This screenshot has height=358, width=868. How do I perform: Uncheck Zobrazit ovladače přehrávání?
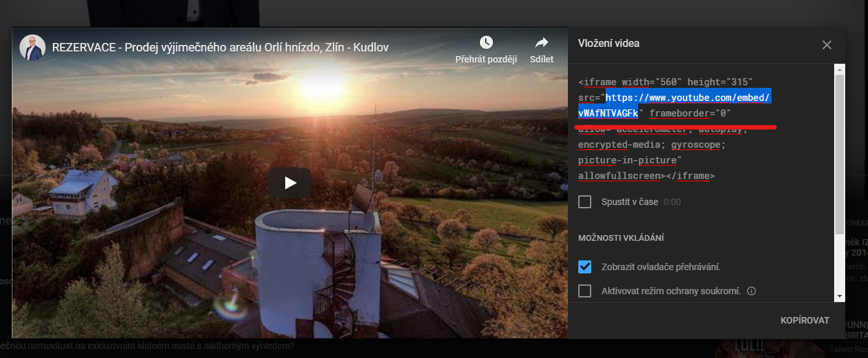click(x=585, y=267)
